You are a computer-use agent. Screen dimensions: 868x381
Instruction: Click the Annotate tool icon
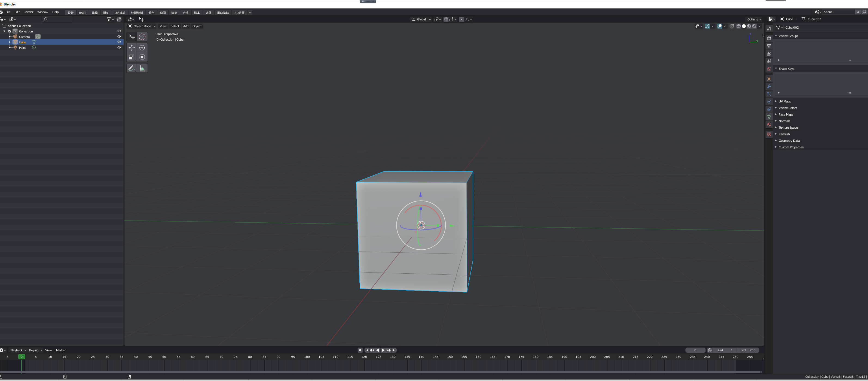(x=132, y=68)
